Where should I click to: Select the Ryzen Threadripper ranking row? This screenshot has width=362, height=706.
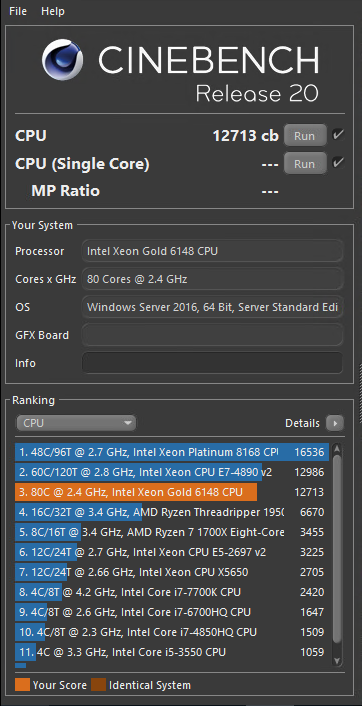click(x=172, y=512)
